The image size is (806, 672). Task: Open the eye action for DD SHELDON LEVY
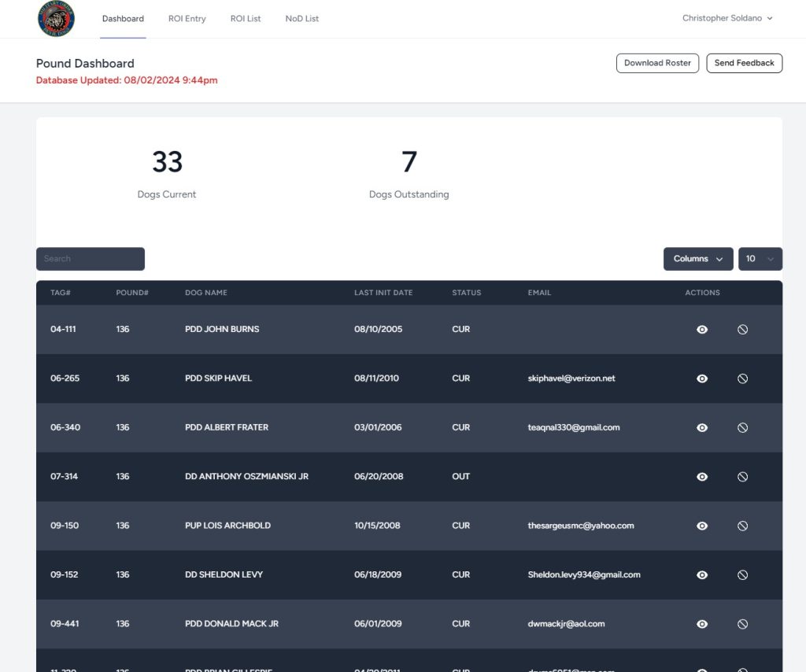coord(701,574)
